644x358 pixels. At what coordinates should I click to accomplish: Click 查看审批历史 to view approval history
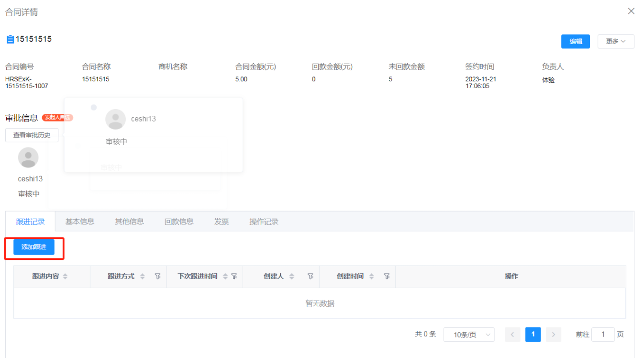(x=32, y=135)
